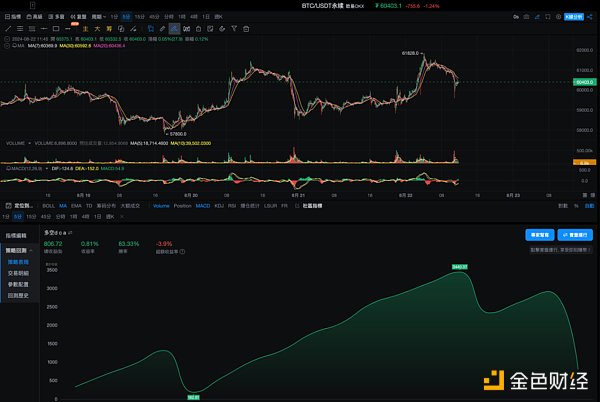Collapse the MA indicator legend row
The image size is (600, 402).
[7, 46]
